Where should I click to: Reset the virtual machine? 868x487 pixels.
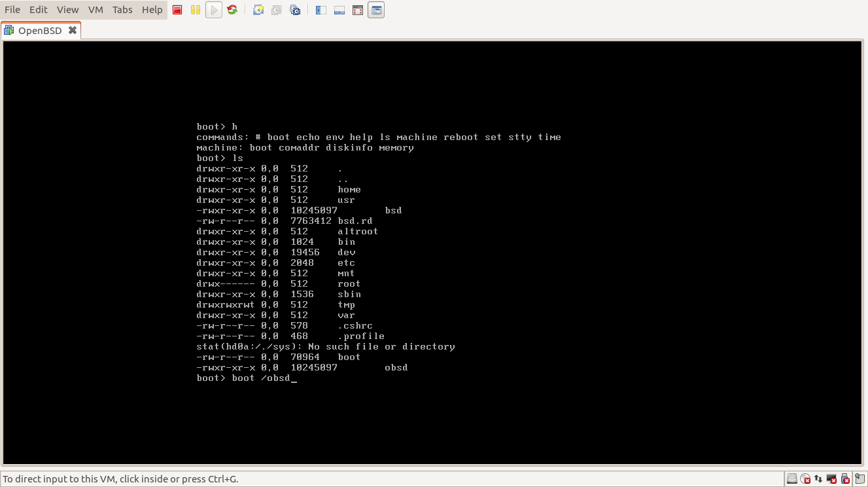(232, 10)
